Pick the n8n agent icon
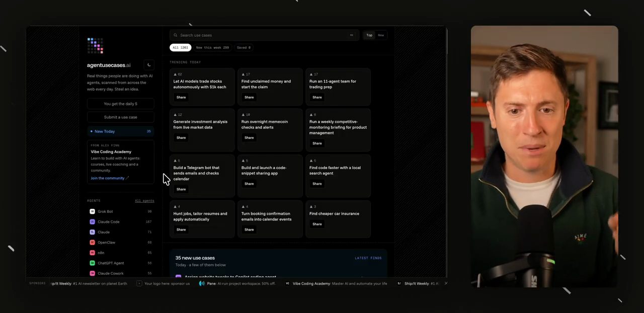Screen dimensions: 644x313 pyautogui.click(x=92, y=253)
